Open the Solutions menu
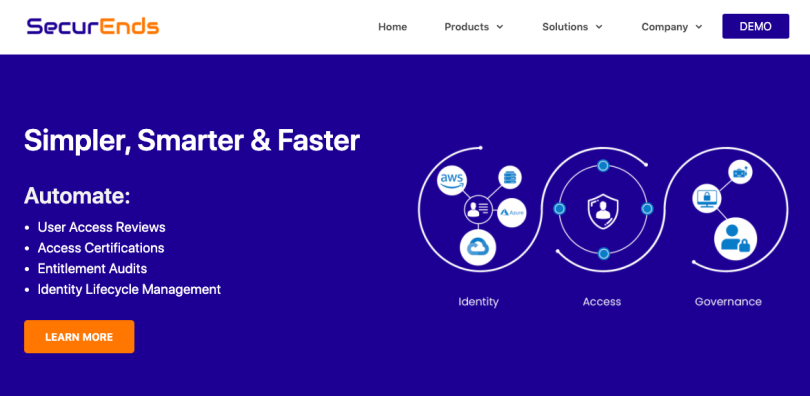The height and width of the screenshot is (396, 810). click(x=565, y=27)
